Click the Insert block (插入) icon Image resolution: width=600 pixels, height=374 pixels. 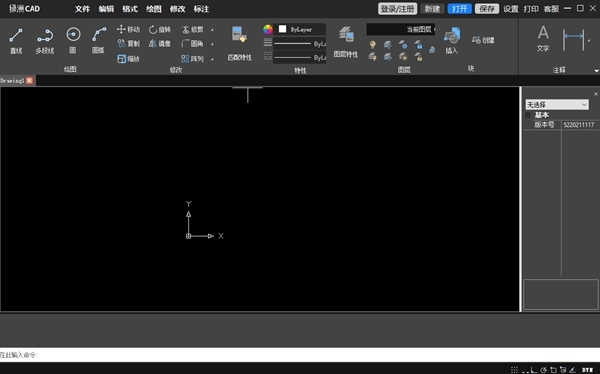(x=452, y=35)
